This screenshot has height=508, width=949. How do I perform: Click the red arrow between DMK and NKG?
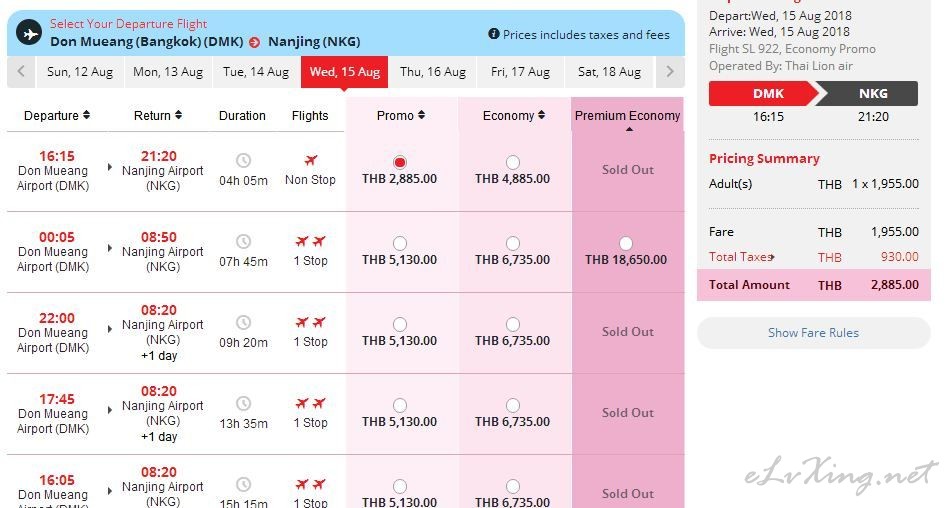pyautogui.click(x=255, y=42)
